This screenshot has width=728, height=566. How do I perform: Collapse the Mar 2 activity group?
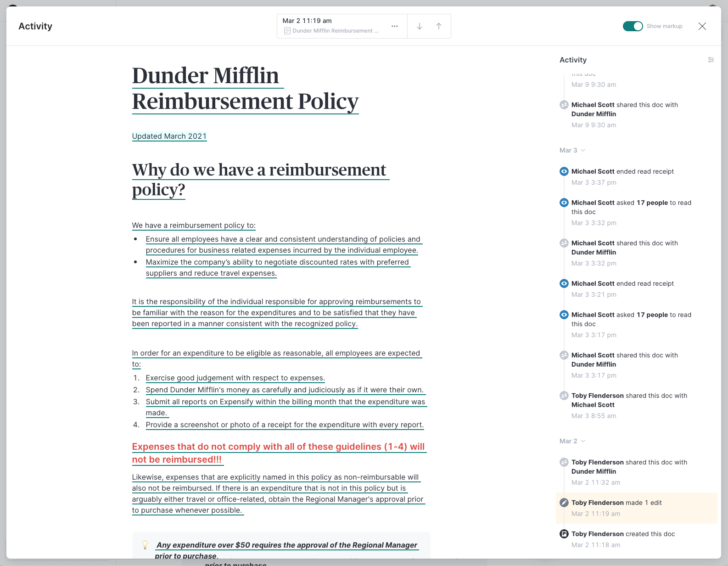click(x=572, y=441)
